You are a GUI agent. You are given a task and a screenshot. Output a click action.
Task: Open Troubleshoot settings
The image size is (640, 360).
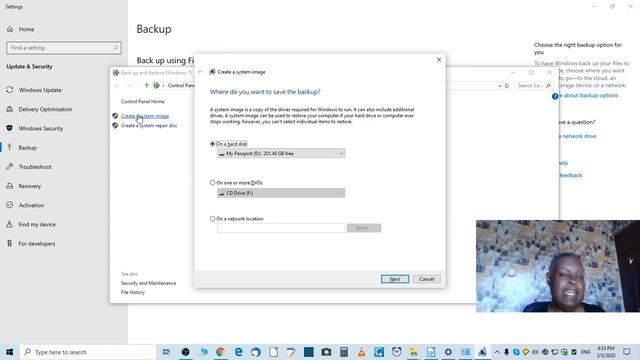(x=35, y=167)
